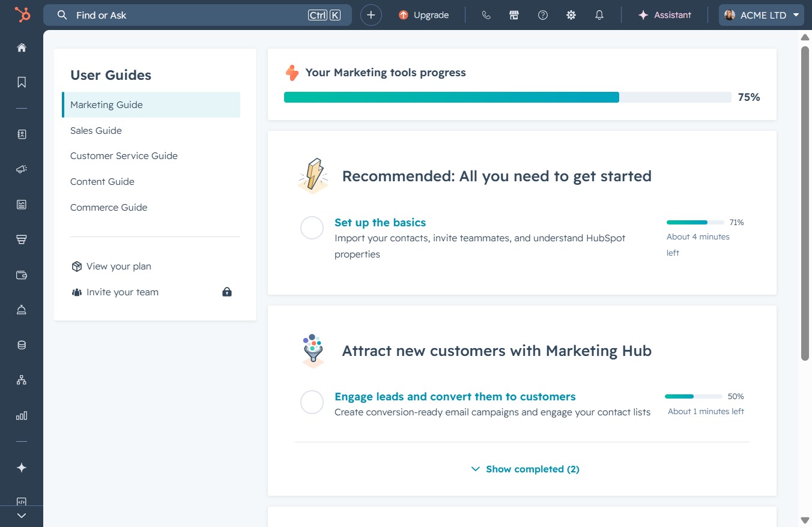The height and width of the screenshot is (527, 812).
Task: Open the Data management database icon
Action: point(22,345)
